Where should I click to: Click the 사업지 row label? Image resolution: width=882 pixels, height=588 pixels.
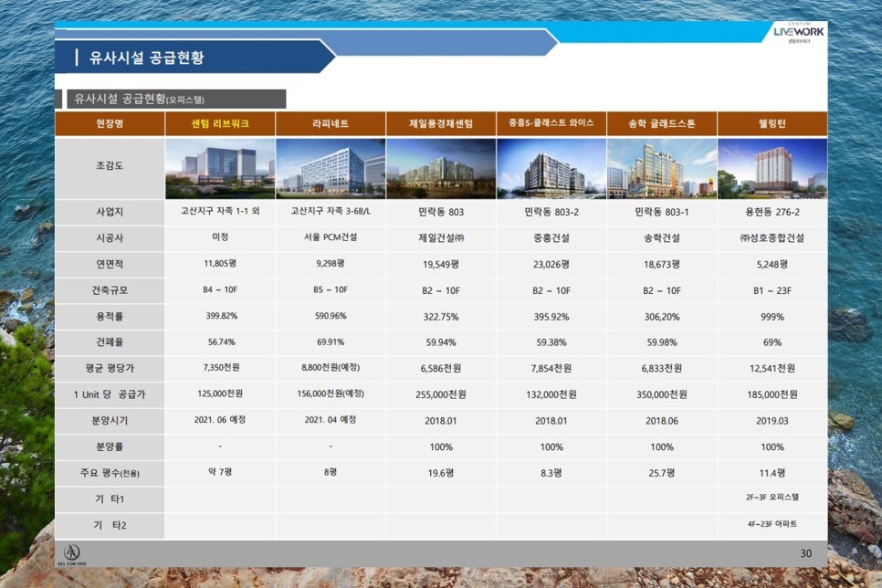pos(110,212)
